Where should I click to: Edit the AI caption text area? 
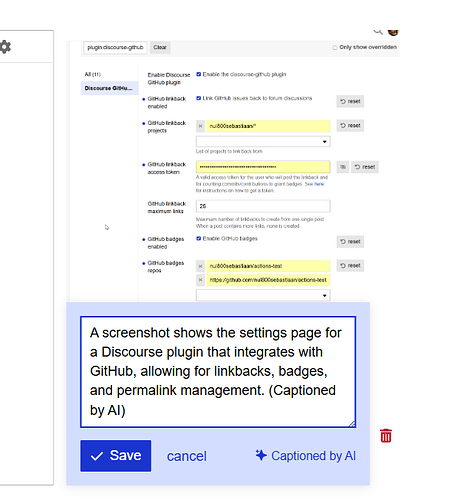pos(218,372)
